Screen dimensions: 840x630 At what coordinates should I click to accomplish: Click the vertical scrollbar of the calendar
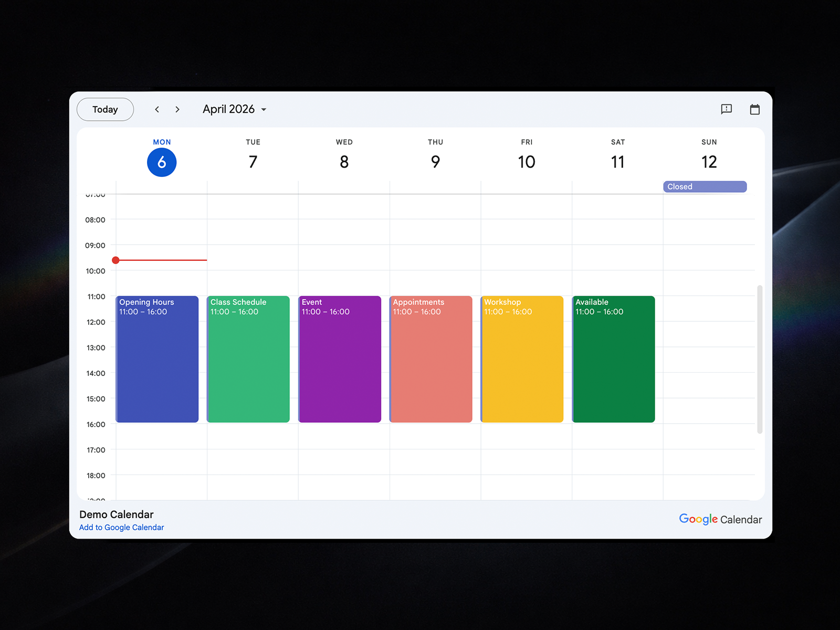760,359
